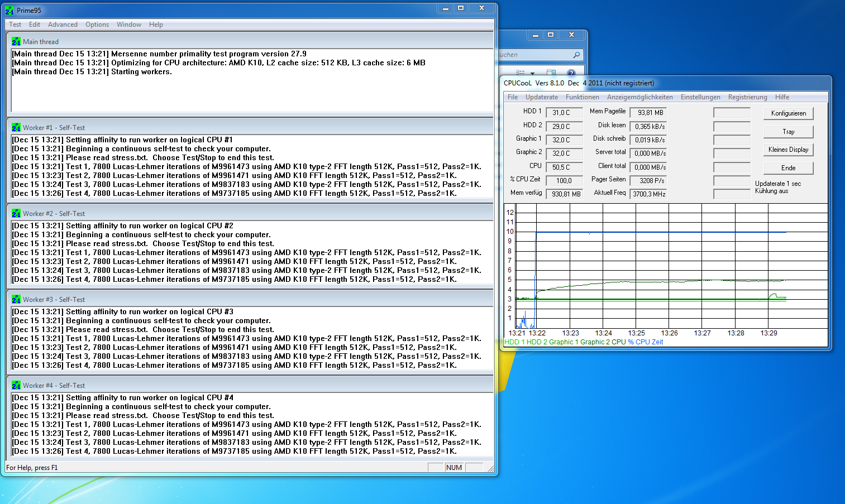
Task: Click the NUM indicator in Prime95 status bar
Action: (x=454, y=468)
